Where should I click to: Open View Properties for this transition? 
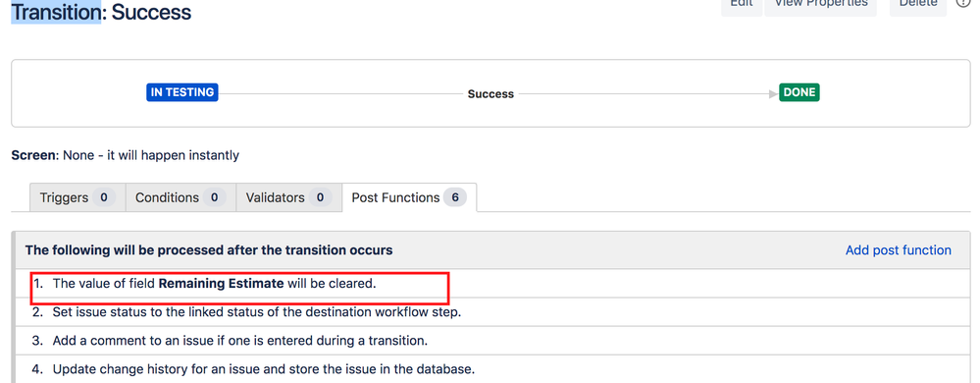pyautogui.click(x=821, y=6)
